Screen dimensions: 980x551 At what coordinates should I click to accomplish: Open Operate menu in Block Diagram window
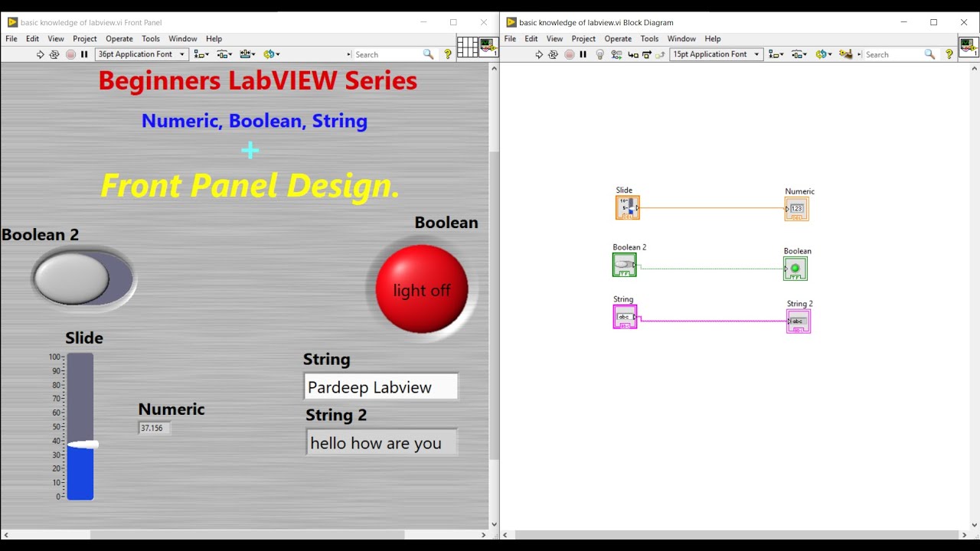click(618, 38)
